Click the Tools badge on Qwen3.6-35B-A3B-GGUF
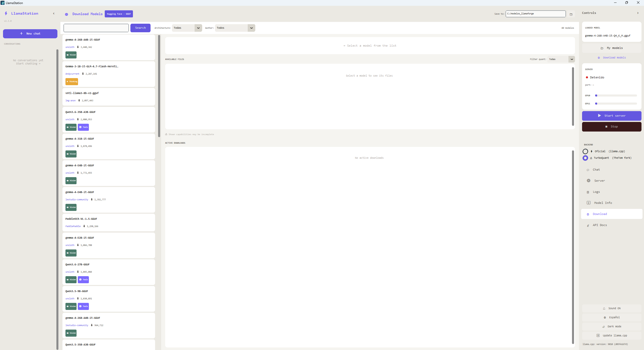Viewport: 644px width, 350px height. 83,127
